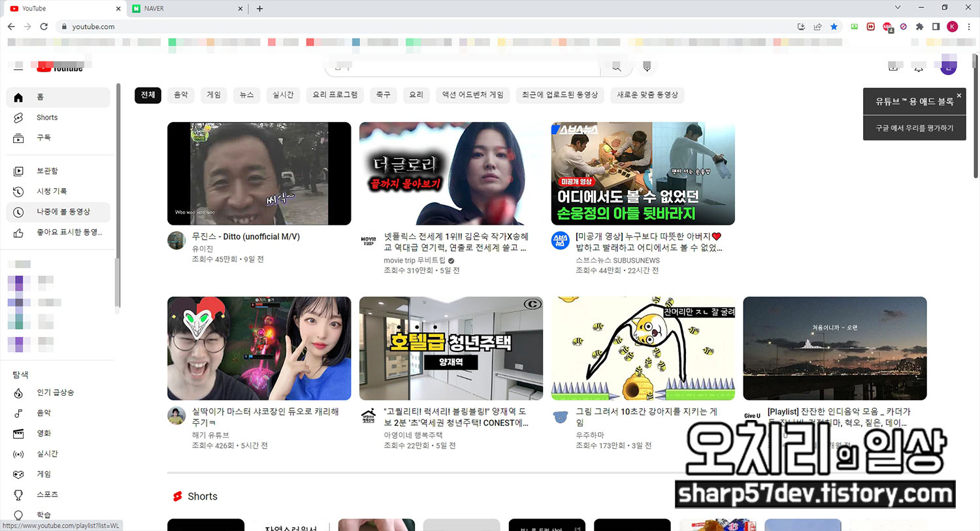Image resolution: width=980 pixels, height=531 pixels.
Task: Toggle the Chrome side panel icon
Action: (x=936, y=27)
